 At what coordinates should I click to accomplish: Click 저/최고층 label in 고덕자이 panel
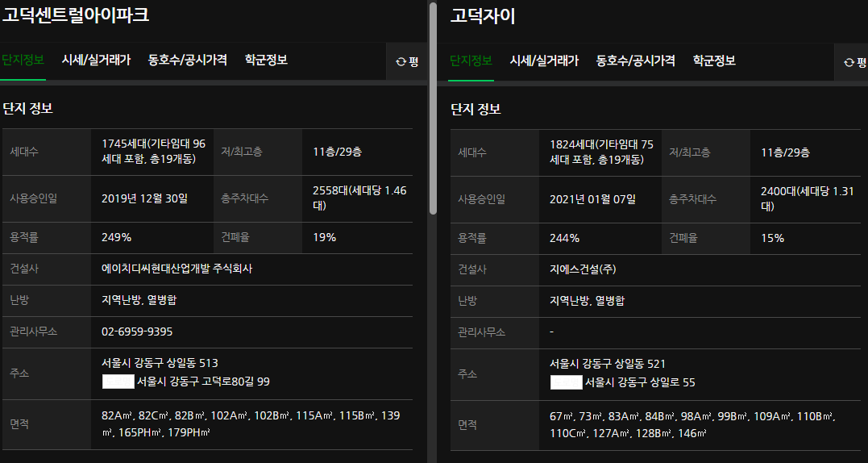coord(689,152)
